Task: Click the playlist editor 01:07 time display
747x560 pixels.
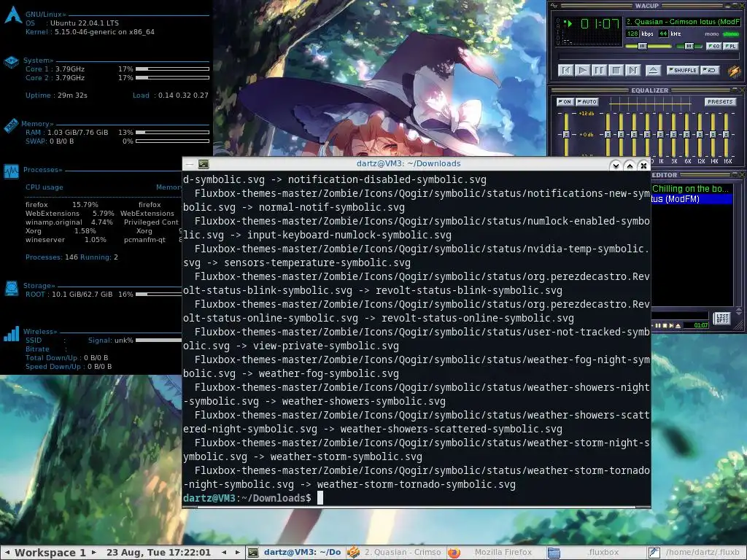Action: (x=701, y=325)
